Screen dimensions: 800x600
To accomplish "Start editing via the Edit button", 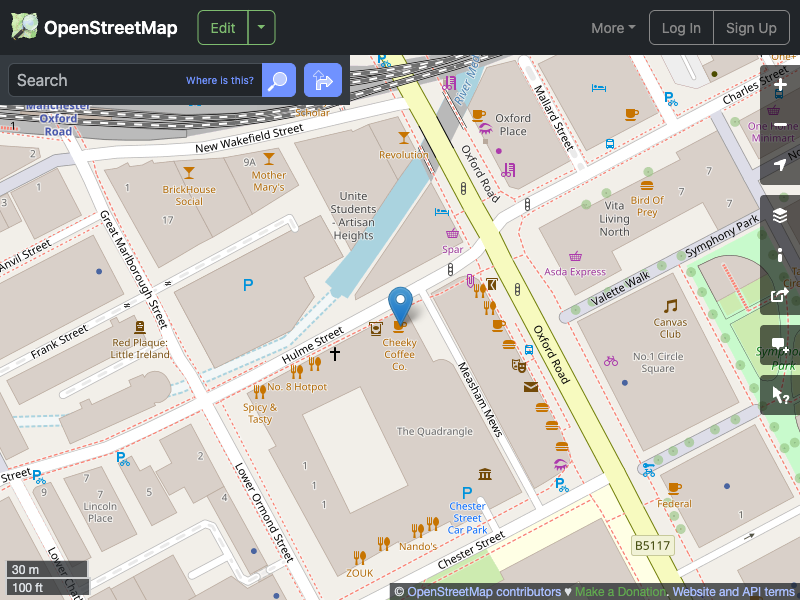I will tap(222, 28).
